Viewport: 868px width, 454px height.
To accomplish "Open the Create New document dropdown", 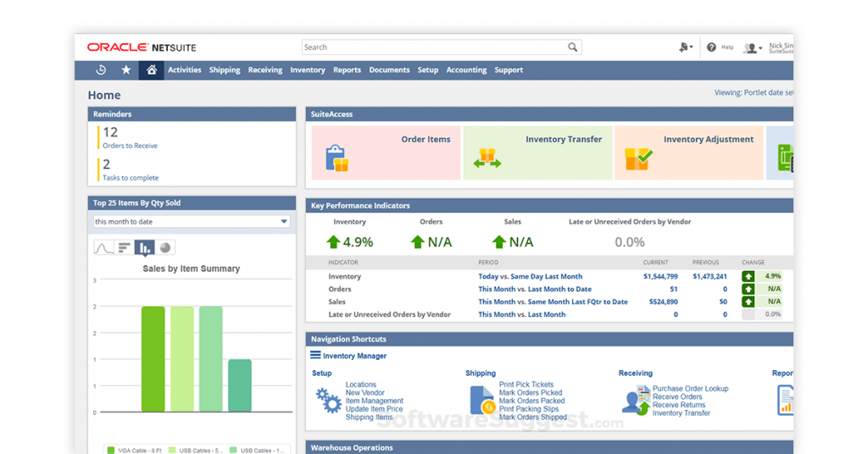I will [x=686, y=47].
